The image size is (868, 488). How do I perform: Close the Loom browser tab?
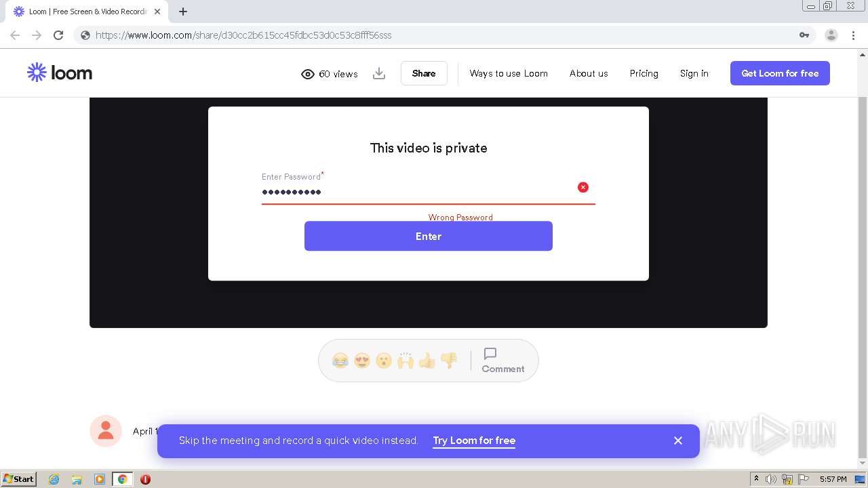(x=157, y=12)
